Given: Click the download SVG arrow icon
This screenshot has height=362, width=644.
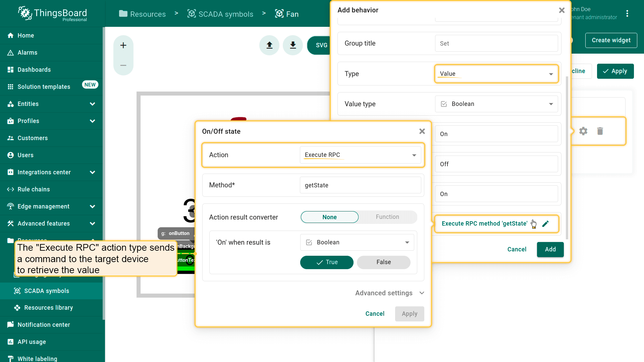Looking at the screenshot, I should point(293,45).
